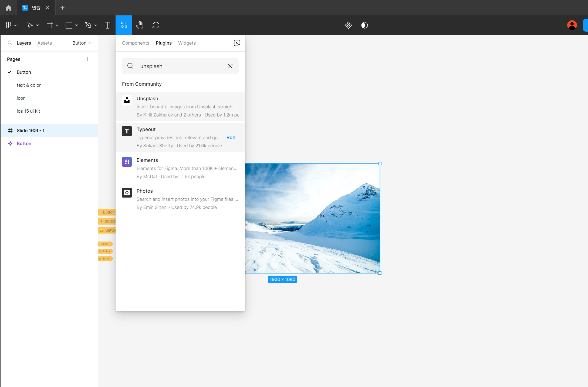Open the Frame tool dropdown arrow
The height and width of the screenshot is (387, 588).
point(57,25)
